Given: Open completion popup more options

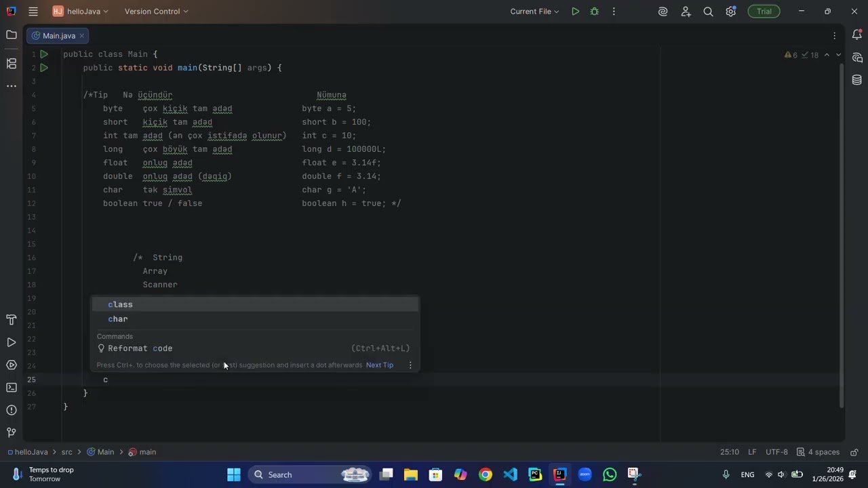Looking at the screenshot, I should click(x=410, y=365).
